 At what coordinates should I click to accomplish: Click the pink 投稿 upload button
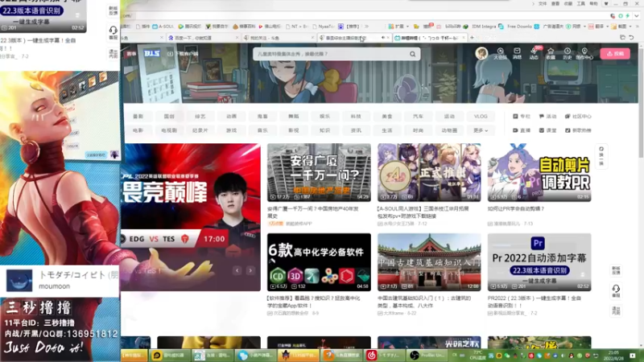click(x=615, y=54)
